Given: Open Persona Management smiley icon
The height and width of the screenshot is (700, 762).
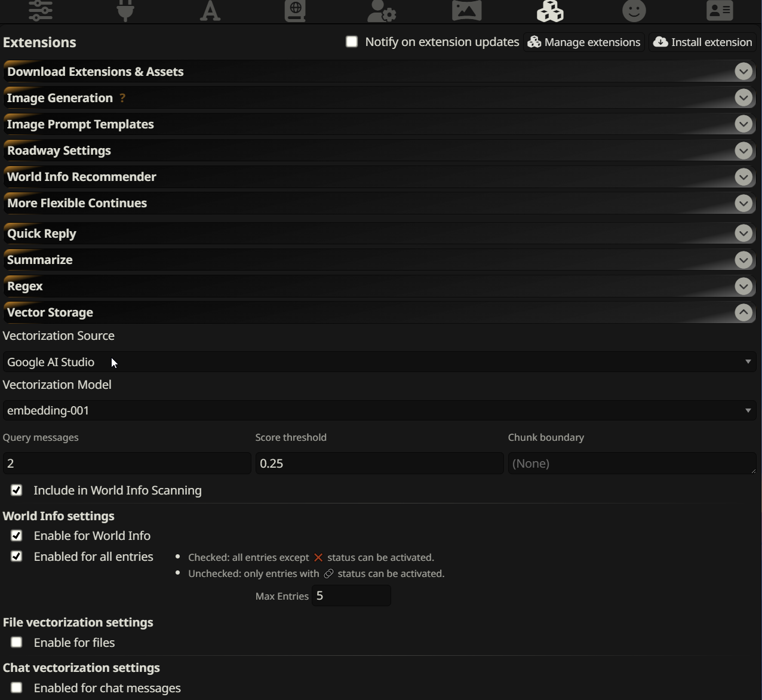Looking at the screenshot, I should (634, 11).
